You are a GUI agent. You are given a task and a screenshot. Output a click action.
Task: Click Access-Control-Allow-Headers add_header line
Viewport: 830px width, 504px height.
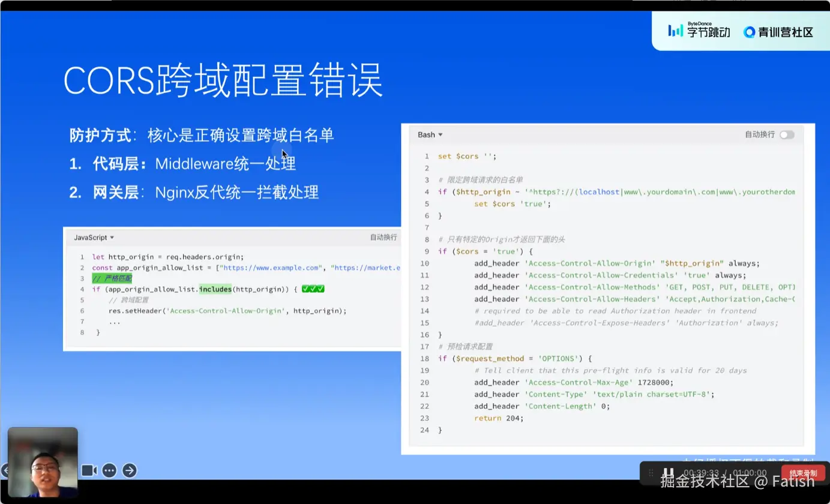click(x=635, y=299)
